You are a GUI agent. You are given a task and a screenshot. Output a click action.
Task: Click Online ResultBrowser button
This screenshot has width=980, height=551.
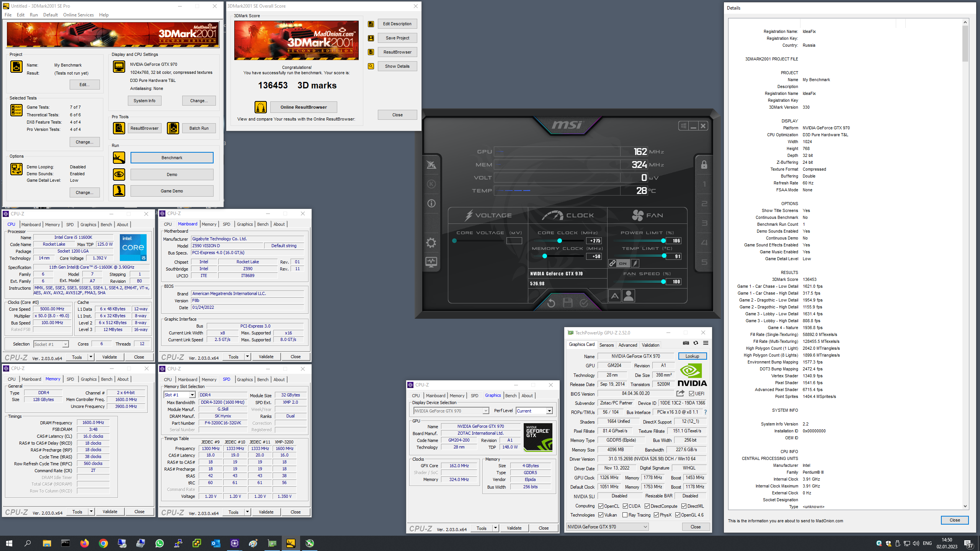tap(304, 107)
